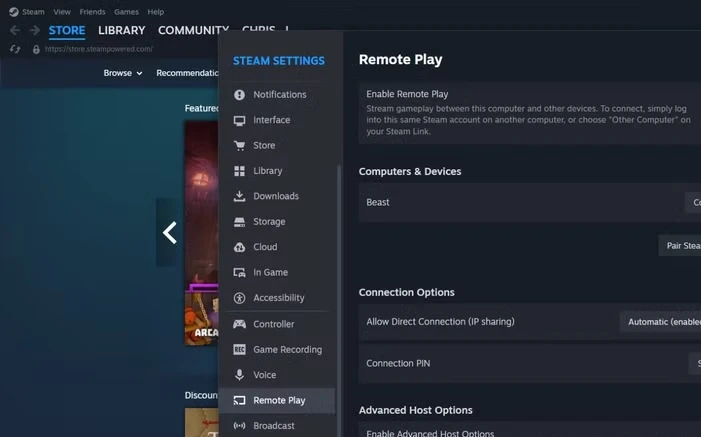Open the Help menu
The width and height of the screenshot is (701, 437).
pyautogui.click(x=156, y=12)
